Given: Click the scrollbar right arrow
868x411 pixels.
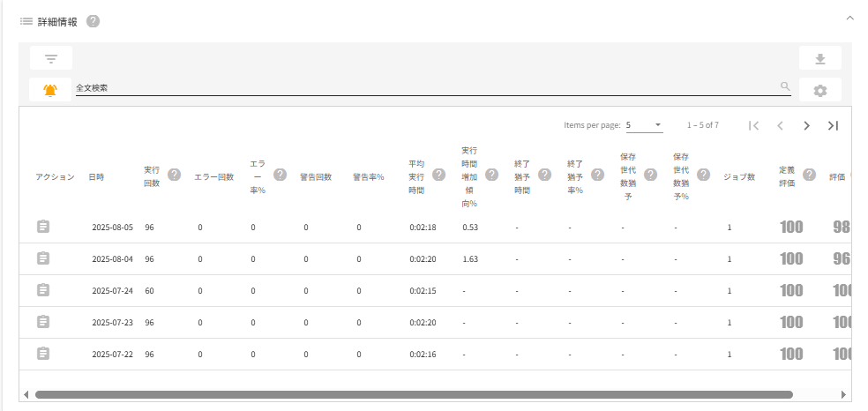Looking at the screenshot, I should point(843,394).
